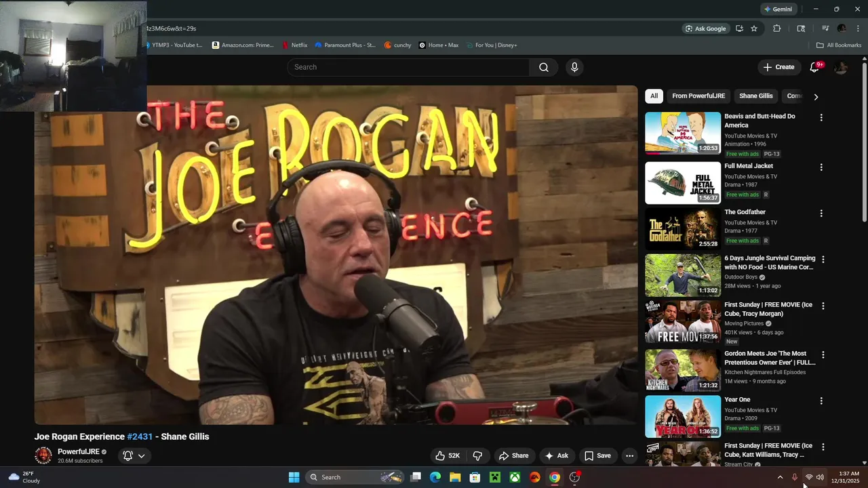Open Microsoft Edge from taskbar

coord(435,477)
